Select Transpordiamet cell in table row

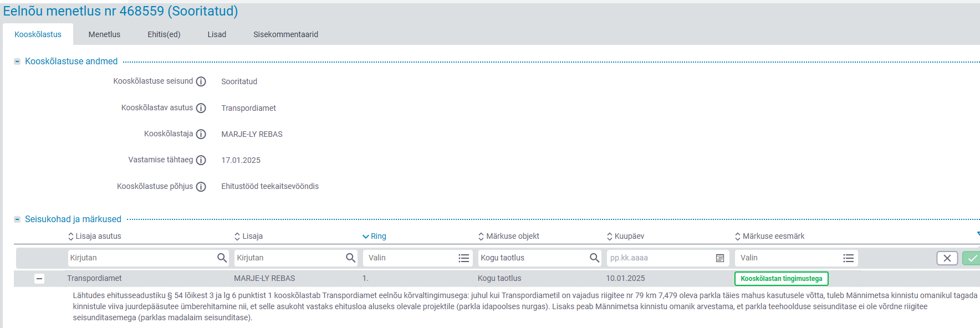click(94, 278)
